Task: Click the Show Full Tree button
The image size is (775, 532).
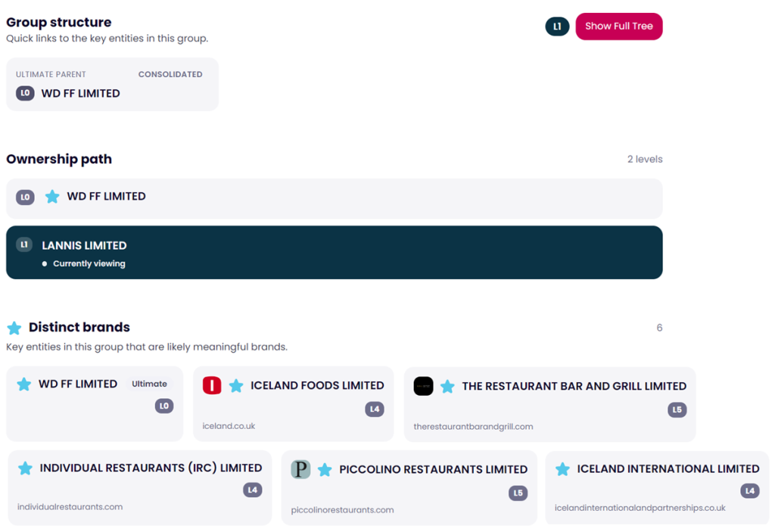Action: tap(618, 26)
